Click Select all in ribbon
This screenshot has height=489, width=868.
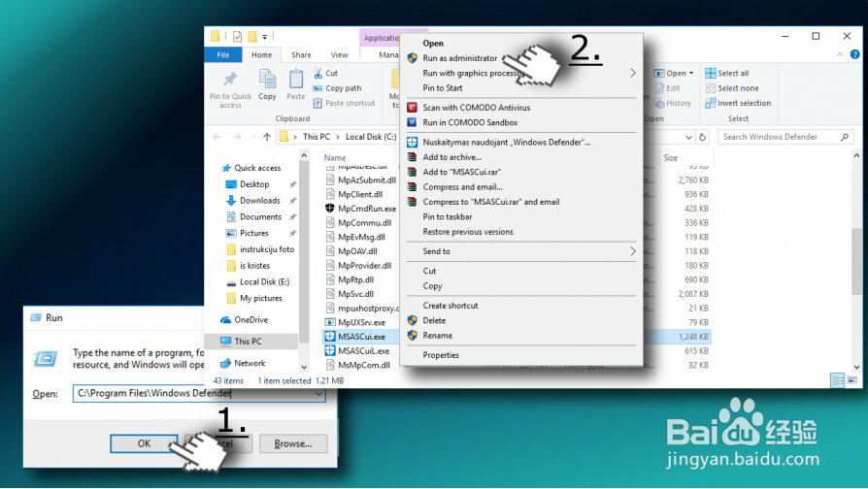(x=727, y=73)
